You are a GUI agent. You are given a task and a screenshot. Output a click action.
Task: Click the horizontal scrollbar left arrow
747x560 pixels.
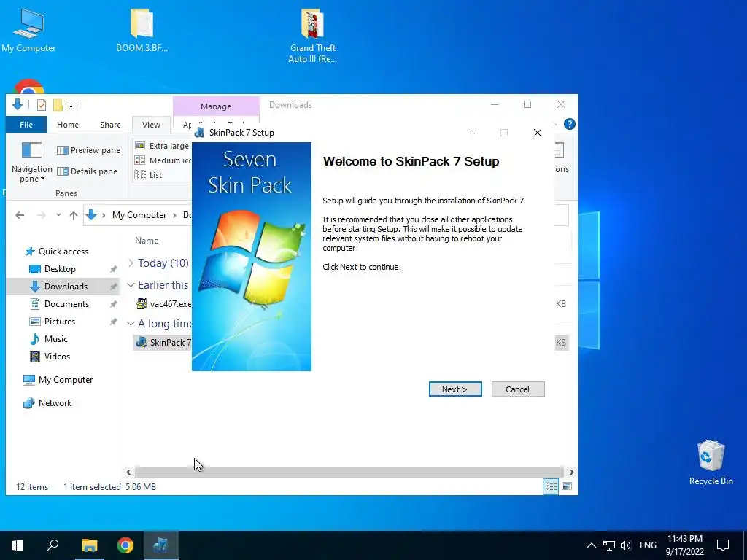coord(128,472)
